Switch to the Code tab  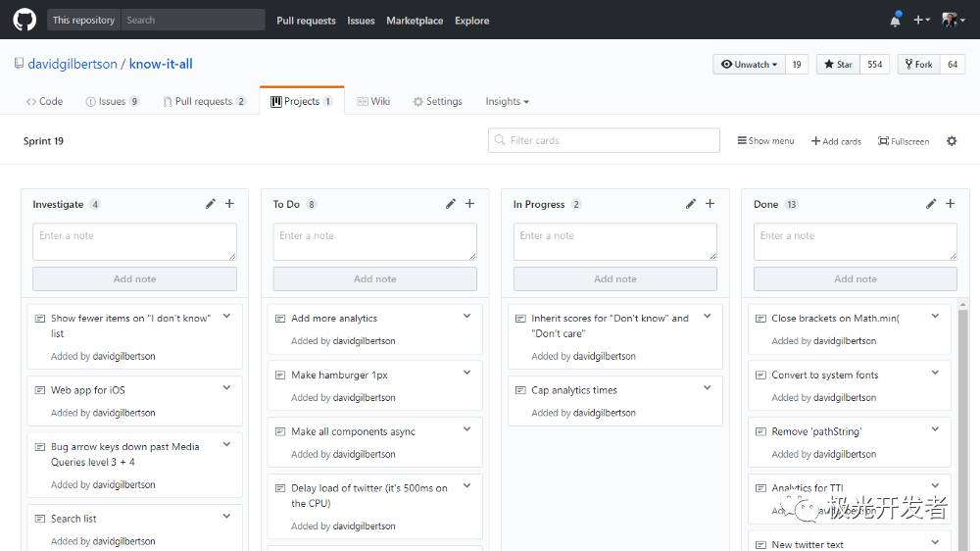coord(44,101)
